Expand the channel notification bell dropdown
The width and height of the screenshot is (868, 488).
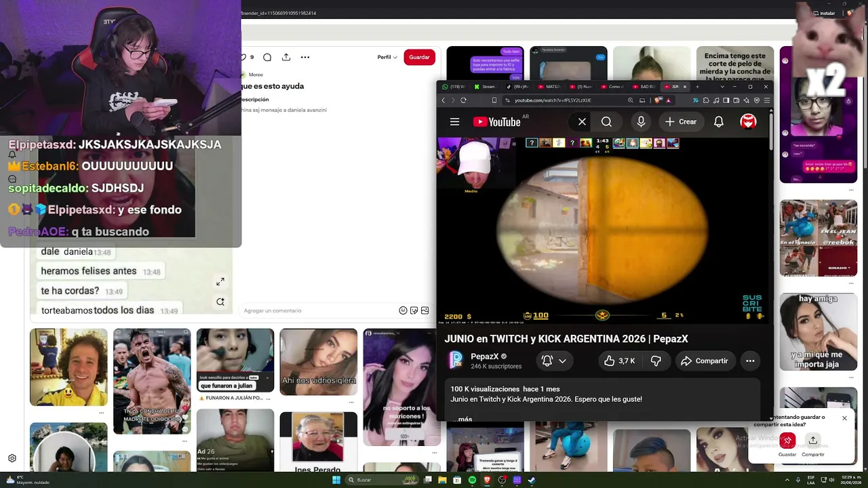coord(554,361)
